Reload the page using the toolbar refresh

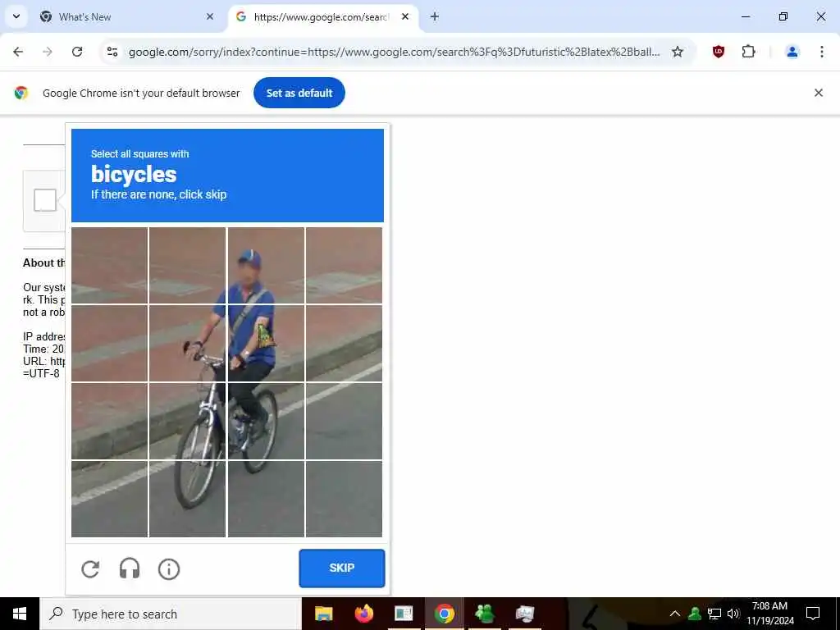tap(77, 52)
